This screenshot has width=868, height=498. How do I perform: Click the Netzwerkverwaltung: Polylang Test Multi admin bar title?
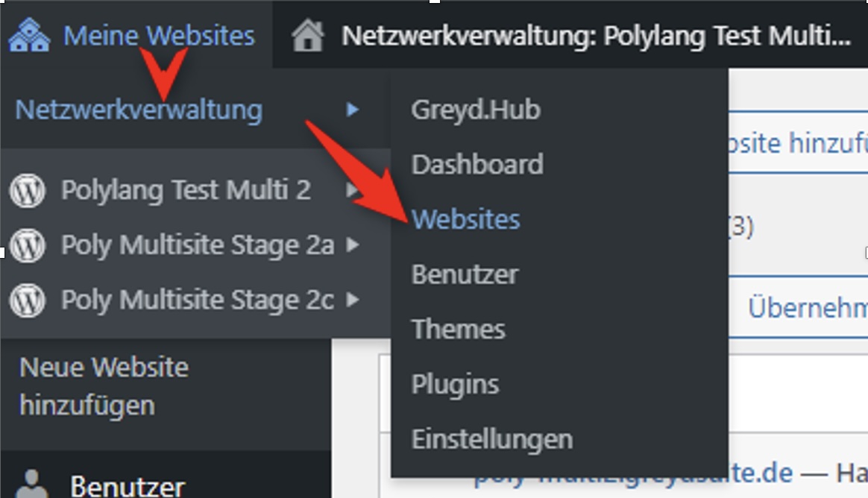[x=596, y=36]
